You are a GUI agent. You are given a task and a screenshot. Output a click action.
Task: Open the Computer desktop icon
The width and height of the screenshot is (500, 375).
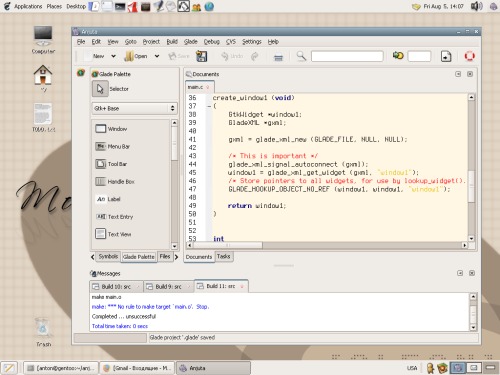click(x=43, y=40)
